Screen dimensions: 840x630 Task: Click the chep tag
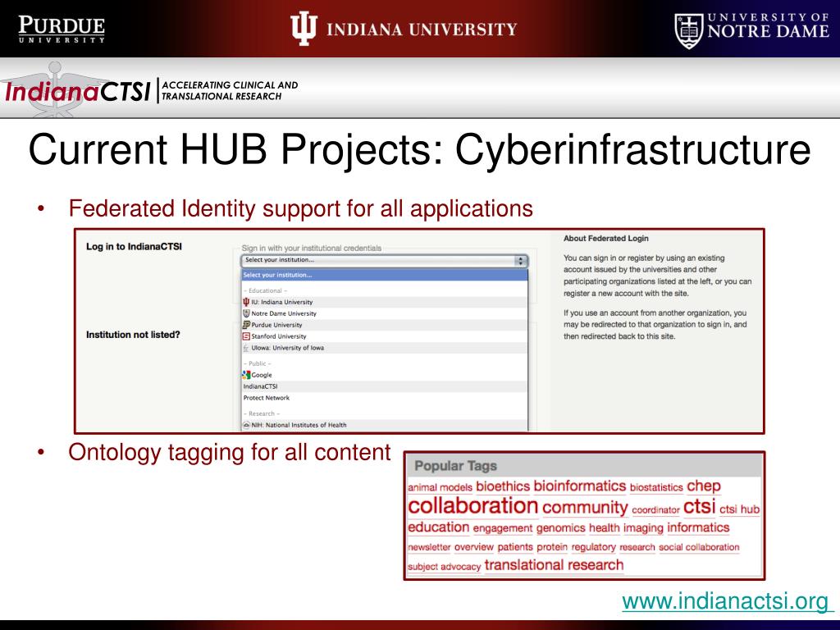pyautogui.click(x=704, y=486)
